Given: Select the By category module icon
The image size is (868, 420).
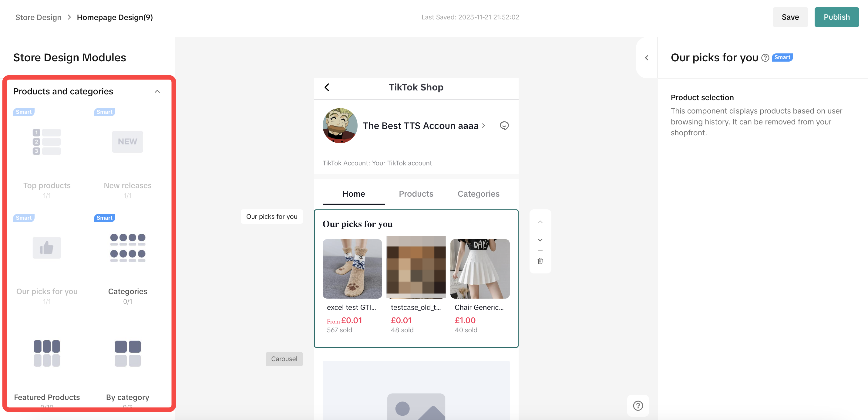Looking at the screenshot, I should click(127, 353).
